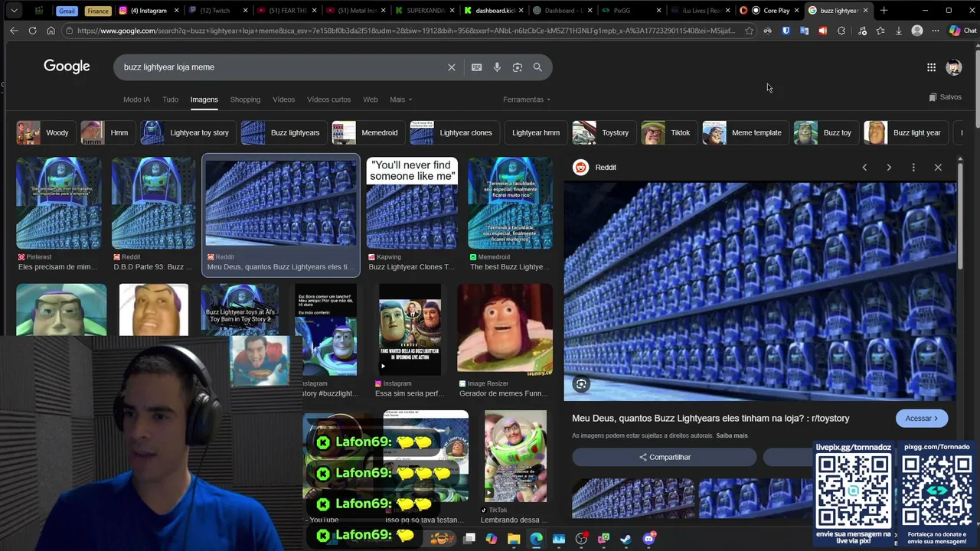Filter by the Lightyear clones chip
This screenshot has width=980, height=551.
(454, 132)
